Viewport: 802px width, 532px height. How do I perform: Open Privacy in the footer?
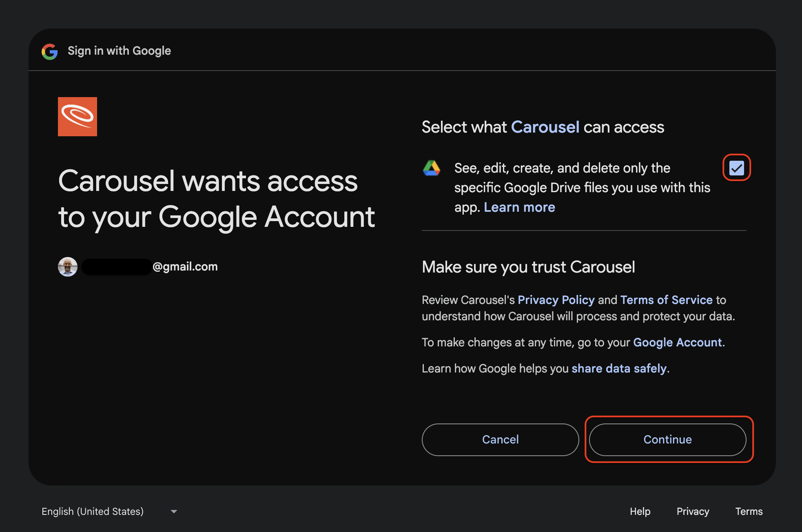click(x=693, y=512)
